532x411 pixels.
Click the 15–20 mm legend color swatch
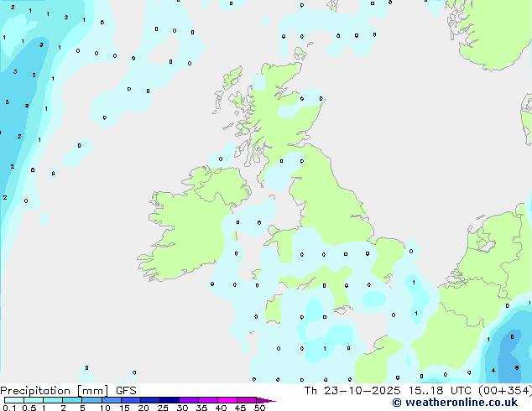(x=131, y=400)
